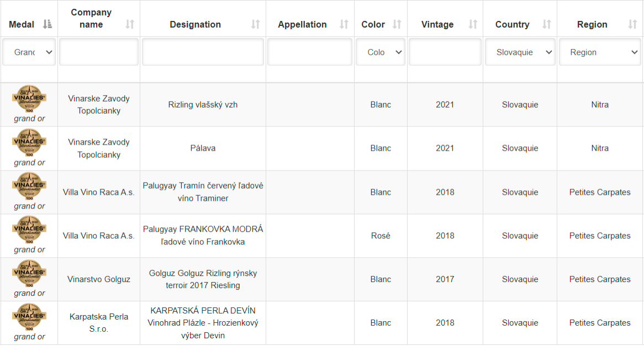
Task: Select 'Golguz Golguz Rizling rýnsky' designation cell
Action: pyautogui.click(x=203, y=279)
